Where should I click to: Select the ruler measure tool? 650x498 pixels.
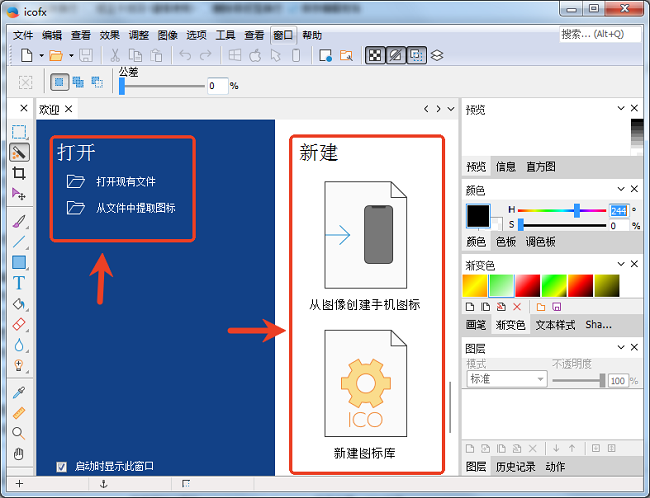[19, 413]
